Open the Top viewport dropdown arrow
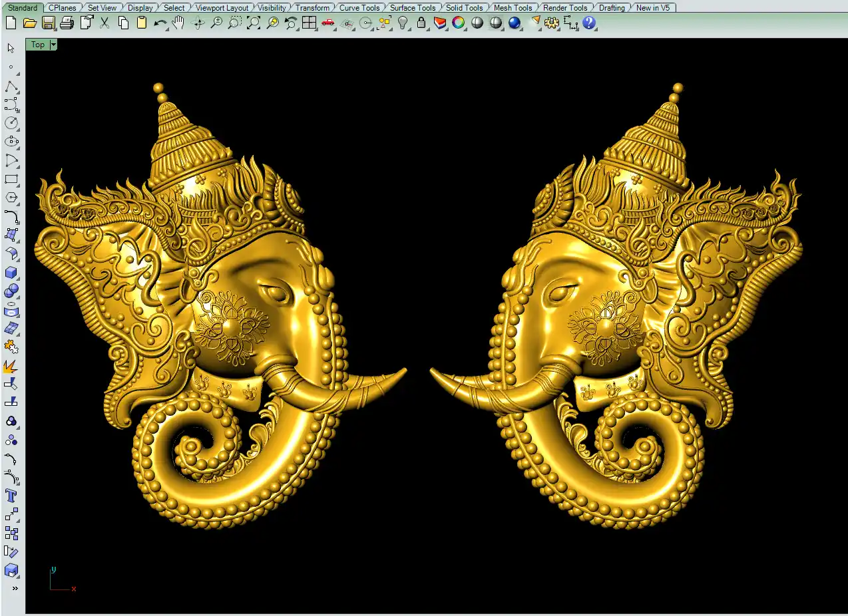Screen dimensions: 848x616 coord(53,45)
